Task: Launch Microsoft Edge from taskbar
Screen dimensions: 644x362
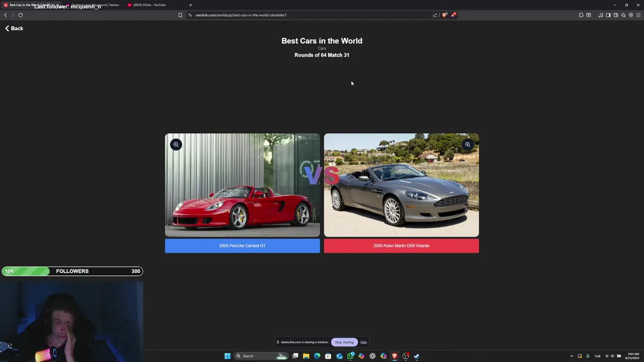Action: [x=317, y=356]
